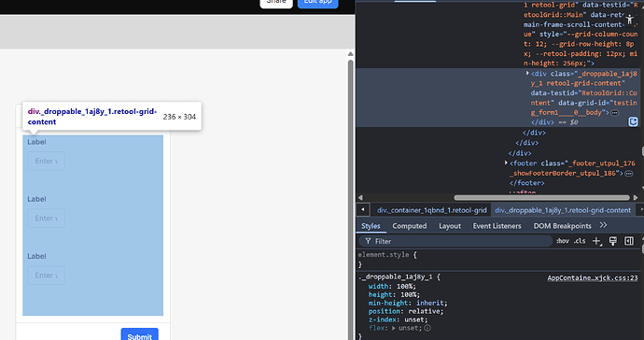Click DOM tree horizontal scrollbar right arrow
Image resolution: width=644 pixels, height=340 pixels.
(636, 198)
